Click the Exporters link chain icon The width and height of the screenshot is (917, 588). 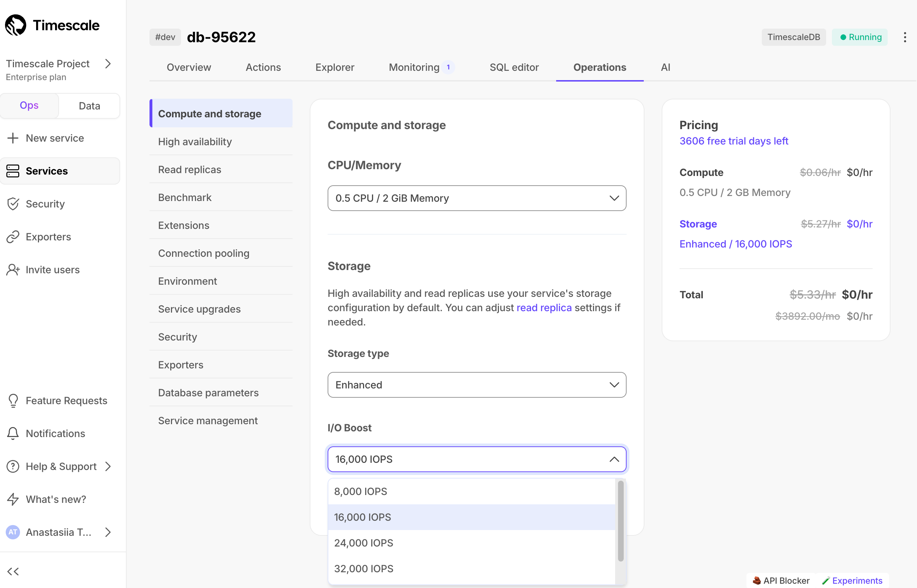click(x=13, y=237)
